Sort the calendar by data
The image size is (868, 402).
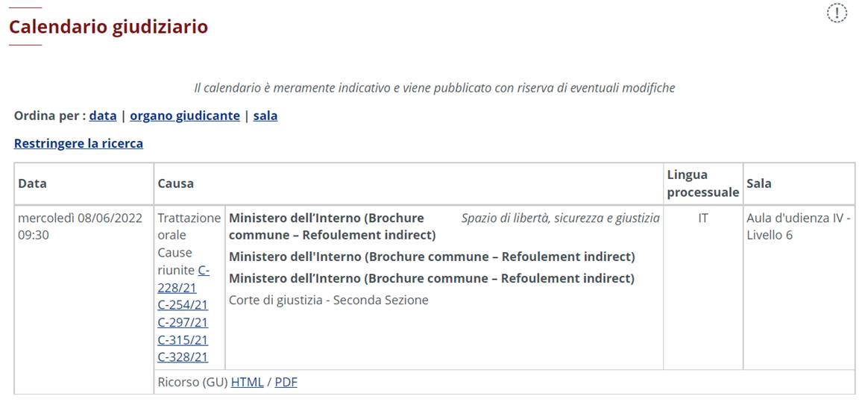(x=103, y=116)
